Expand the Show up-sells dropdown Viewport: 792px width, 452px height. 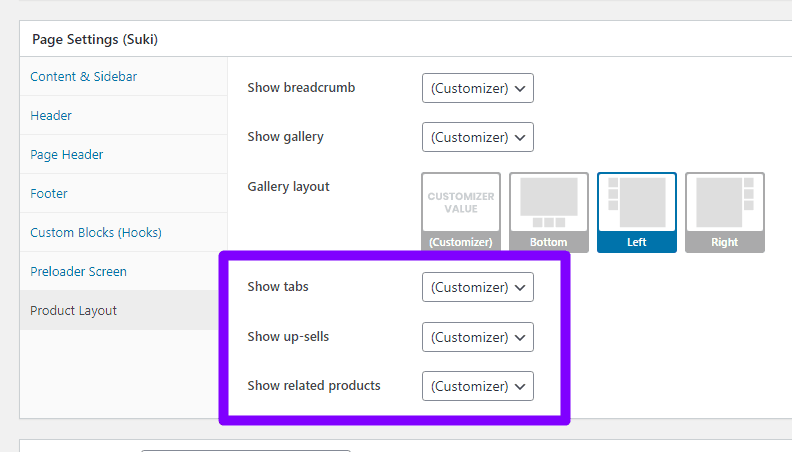tap(477, 337)
